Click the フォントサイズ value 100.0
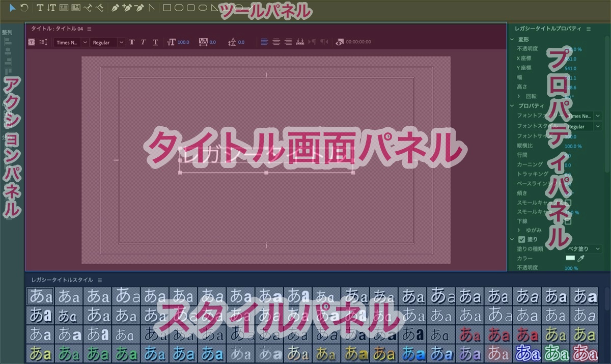 tap(571, 136)
